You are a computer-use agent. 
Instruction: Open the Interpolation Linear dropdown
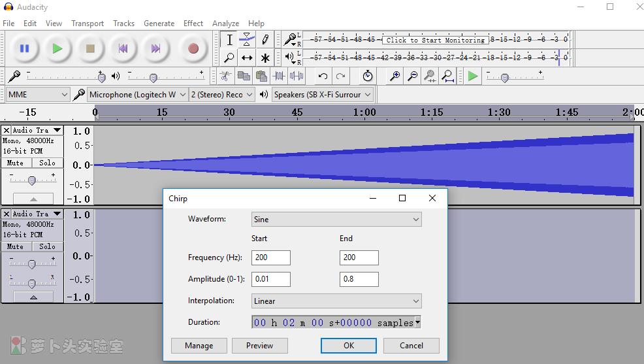tap(336, 301)
